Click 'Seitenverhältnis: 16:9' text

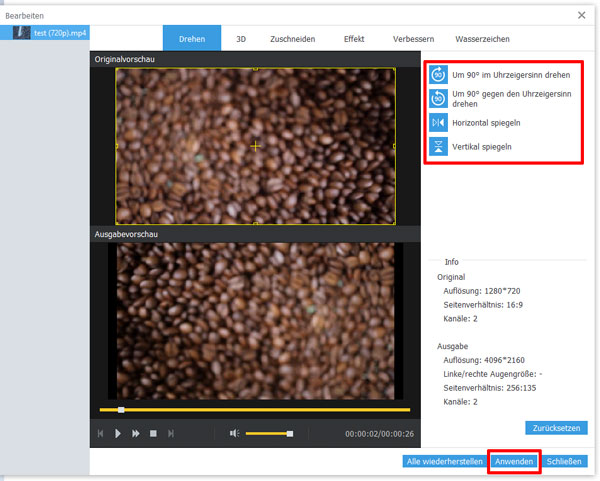[483, 305]
